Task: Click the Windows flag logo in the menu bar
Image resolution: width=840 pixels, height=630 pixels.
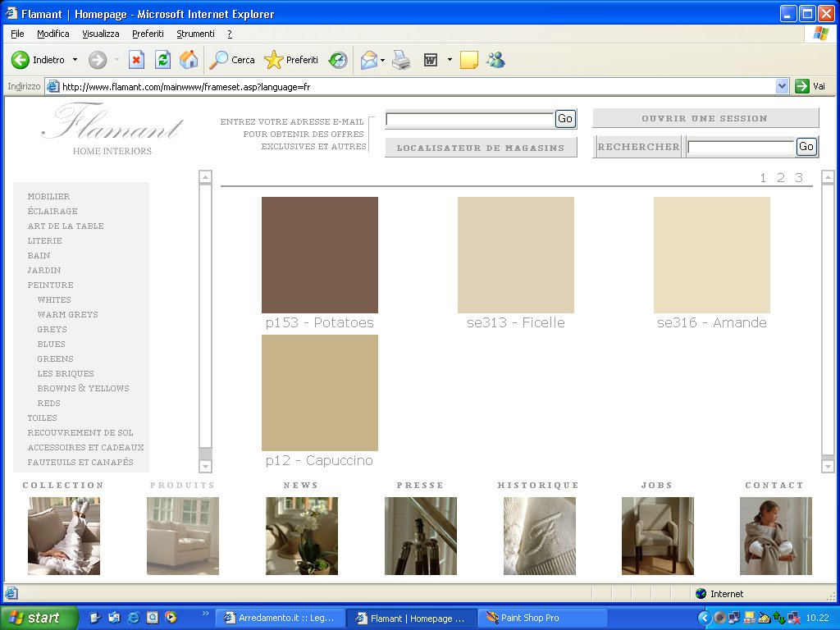Action: pyautogui.click(x=820, y=34)
